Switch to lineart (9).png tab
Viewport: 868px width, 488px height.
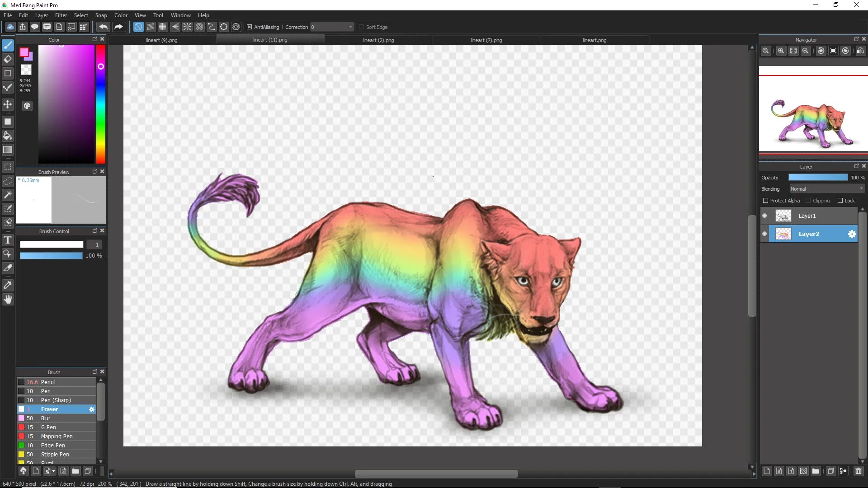pyautogui.click(x=161, y=40)
